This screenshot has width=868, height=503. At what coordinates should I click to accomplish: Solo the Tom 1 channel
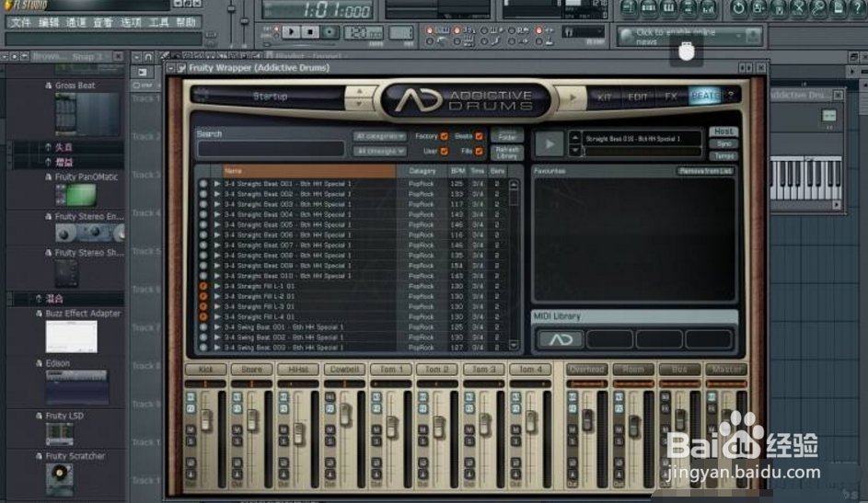[x=376, y=440]
